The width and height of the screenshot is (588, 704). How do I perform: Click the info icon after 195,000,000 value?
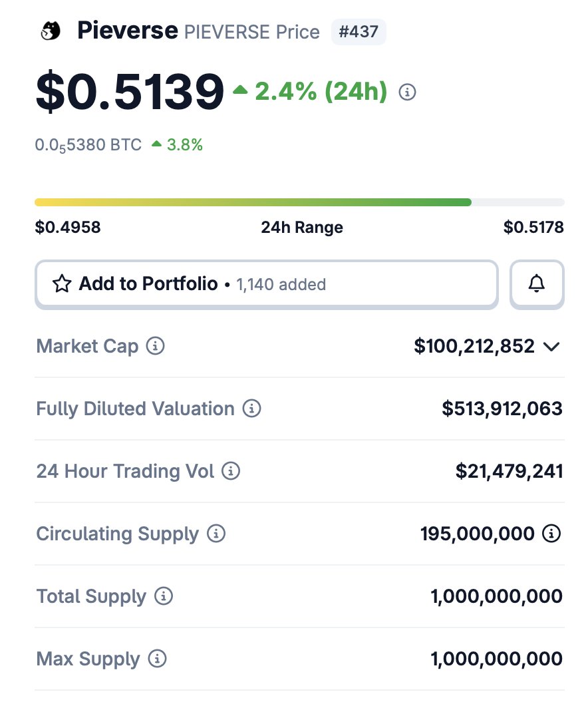click(x=551, y=534)
